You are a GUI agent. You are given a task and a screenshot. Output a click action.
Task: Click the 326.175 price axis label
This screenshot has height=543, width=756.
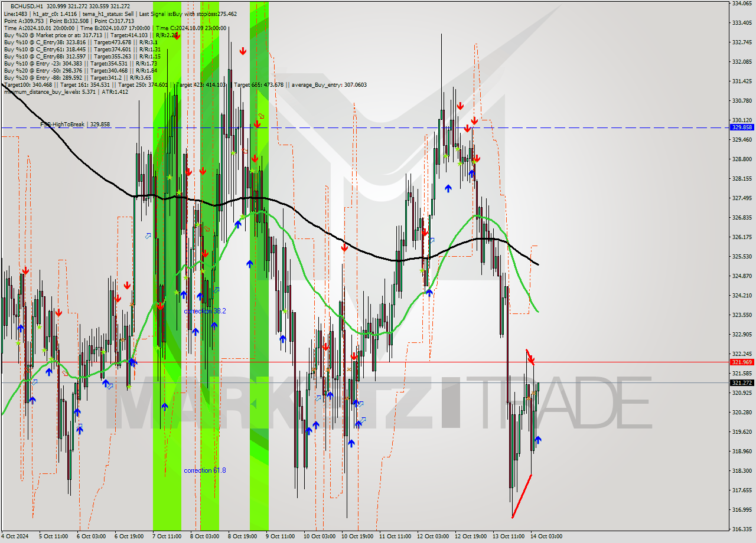(742, 237)
